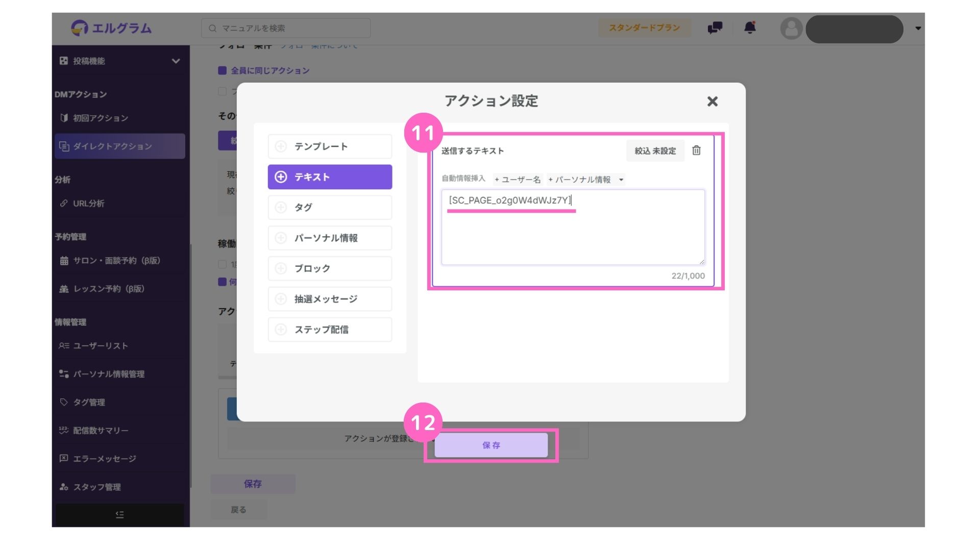Collapse sidebar with bottom arrow icon

(x=120, y=514)
